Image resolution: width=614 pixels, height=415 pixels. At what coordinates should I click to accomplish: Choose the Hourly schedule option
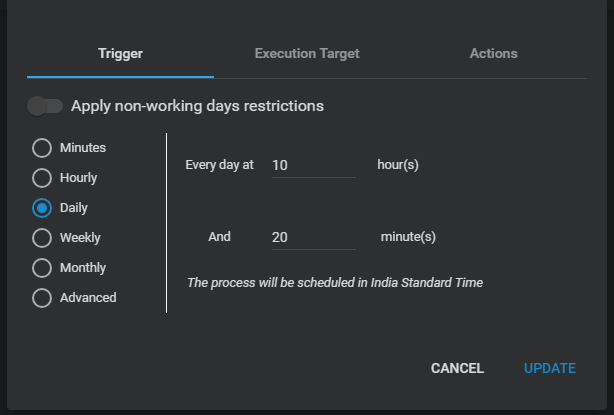coord(42,178)
